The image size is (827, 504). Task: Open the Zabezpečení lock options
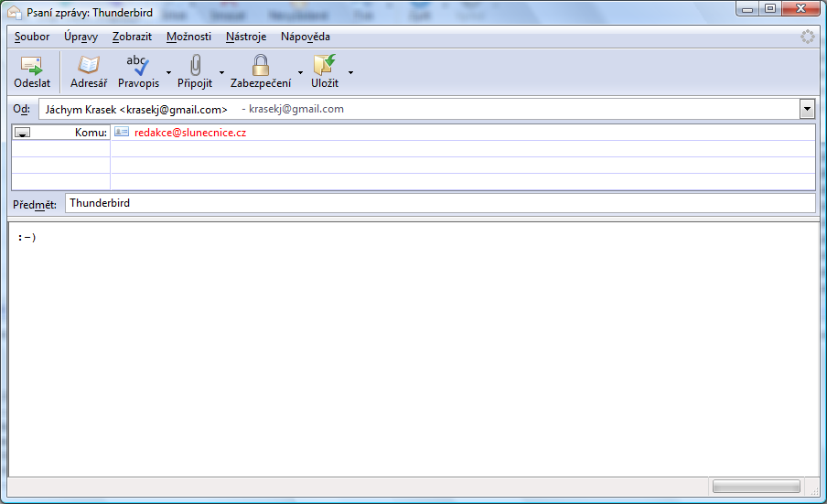[x=261, y=71]
